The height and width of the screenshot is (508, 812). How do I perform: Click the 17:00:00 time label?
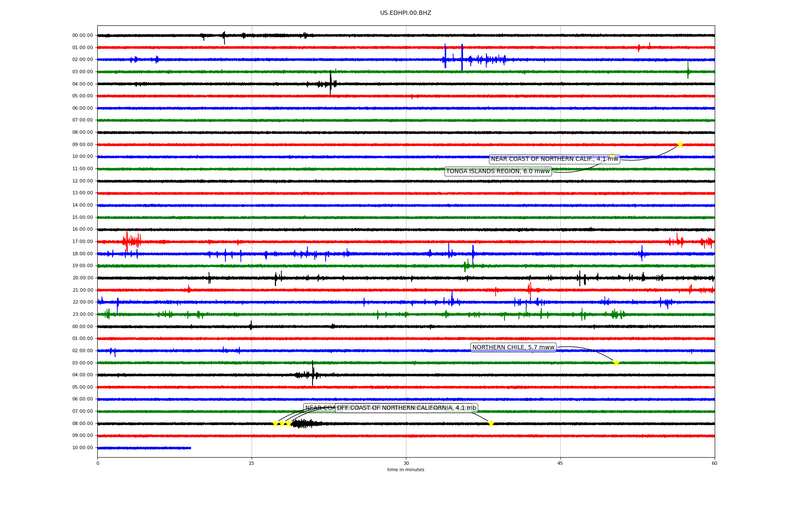82,242
